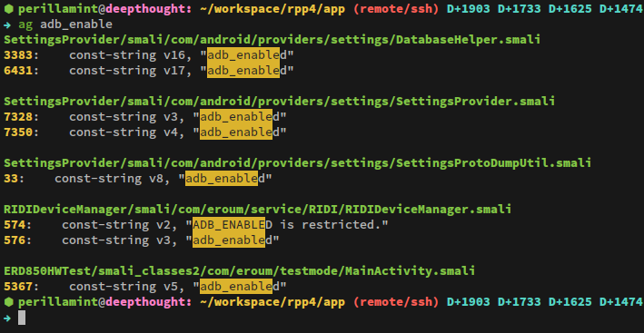Click the cyan arrow on the last prompt line
The image size is (644, 333).
[8, 318]
